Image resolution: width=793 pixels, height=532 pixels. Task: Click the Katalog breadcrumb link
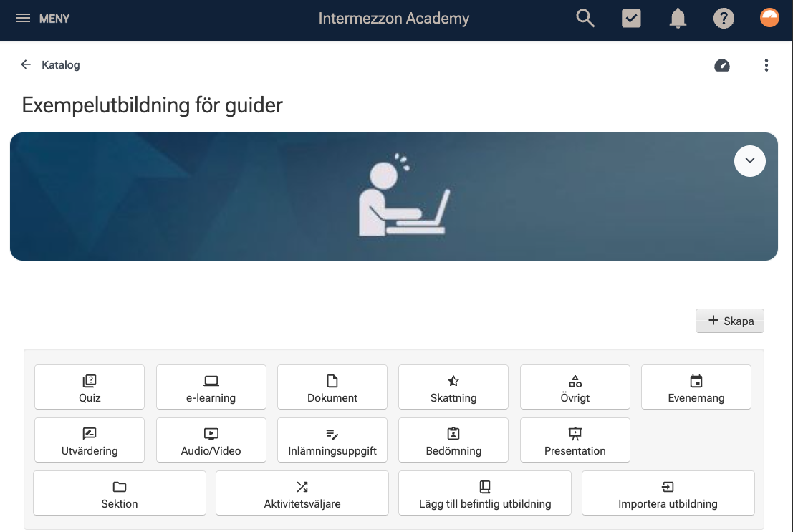[61, 64]
